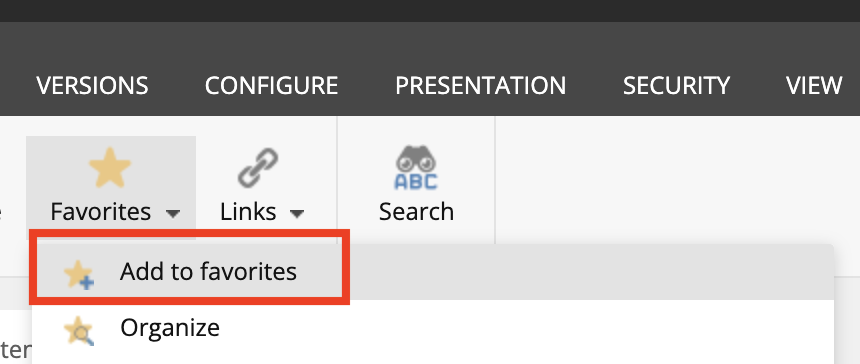The height and width of the screenshot is (364, 860).
Task: Open the CONFIGURE ribbon tab
Action: [271, 86]
